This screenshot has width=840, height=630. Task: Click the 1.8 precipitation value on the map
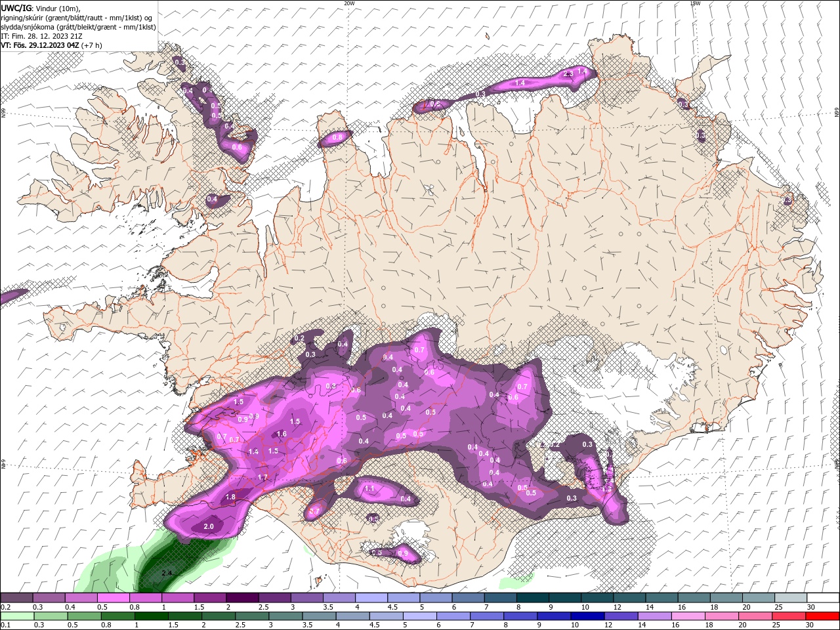pyautogui.click(x=230, y=497)
